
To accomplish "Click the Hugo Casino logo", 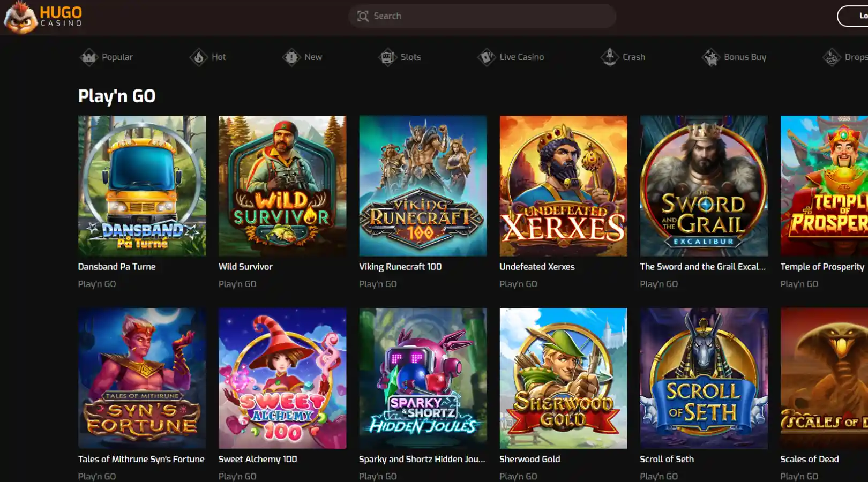I will click(x=43, y=17).
